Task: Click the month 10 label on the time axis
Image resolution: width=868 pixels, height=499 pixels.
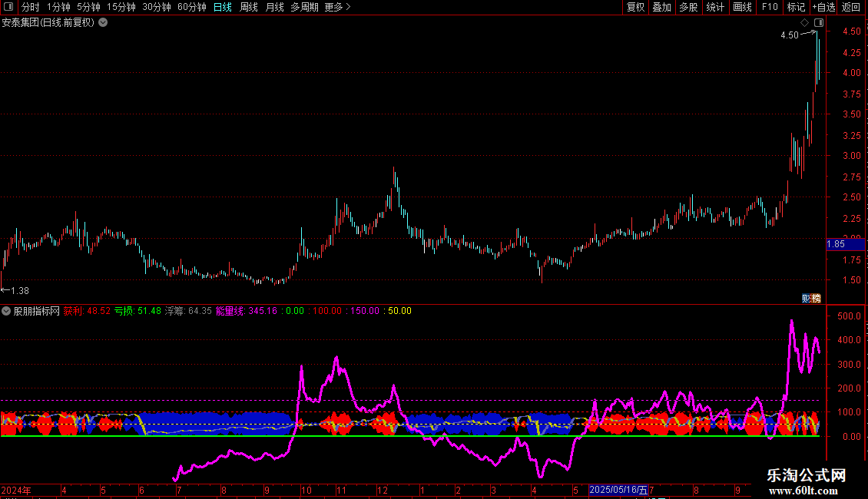Action: [306, 491]
